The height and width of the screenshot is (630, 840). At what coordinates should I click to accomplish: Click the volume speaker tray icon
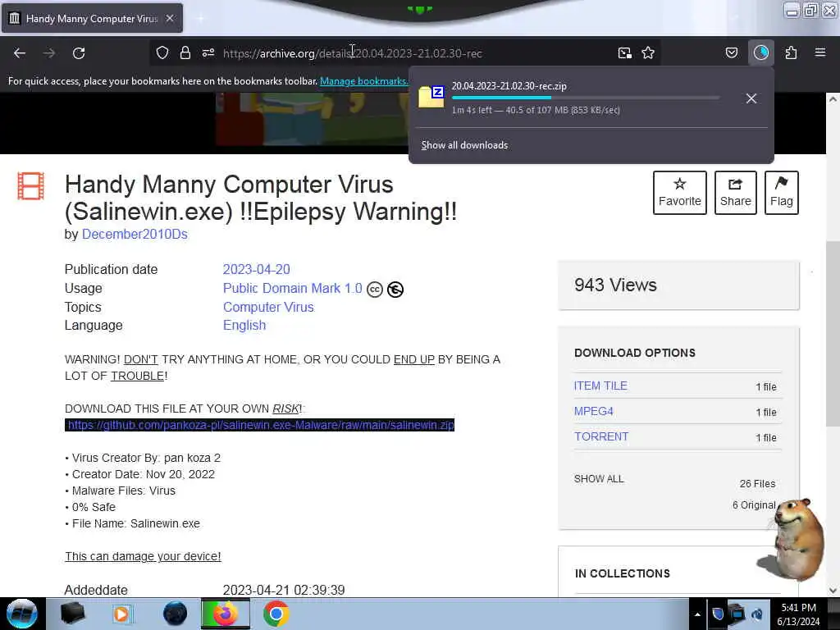757,614
